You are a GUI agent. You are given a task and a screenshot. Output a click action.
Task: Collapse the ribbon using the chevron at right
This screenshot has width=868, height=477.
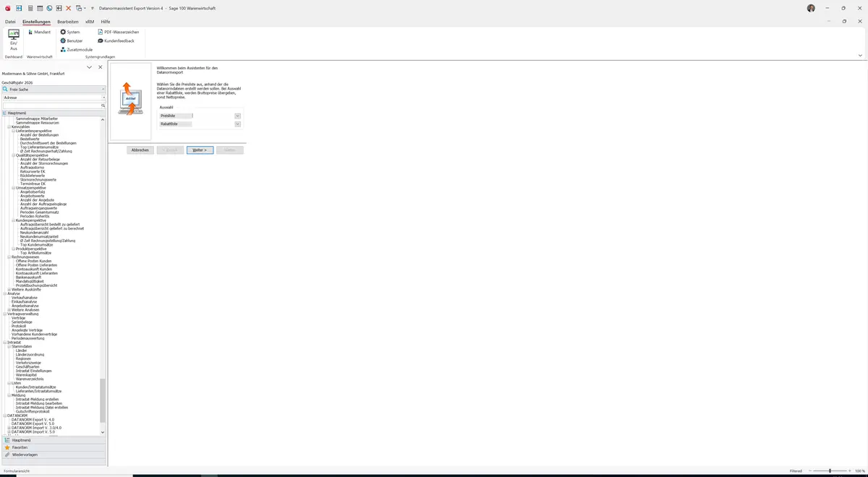pos(860,55)
